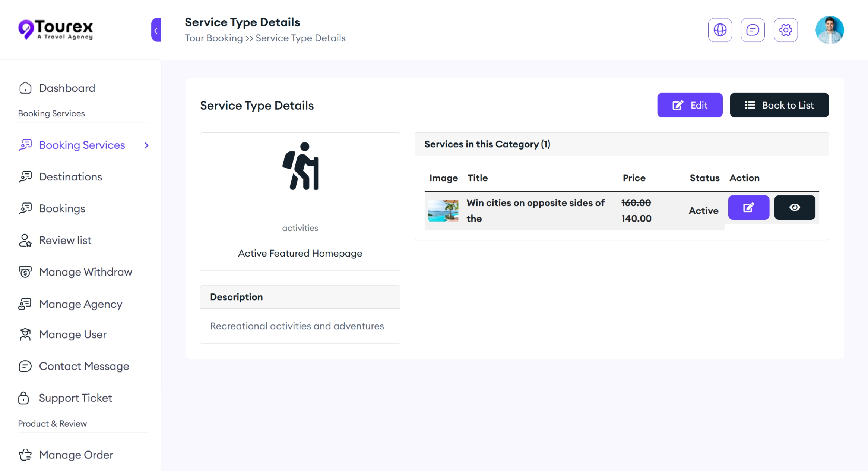
Task: Click the user profile avatar
Action: 829,30
